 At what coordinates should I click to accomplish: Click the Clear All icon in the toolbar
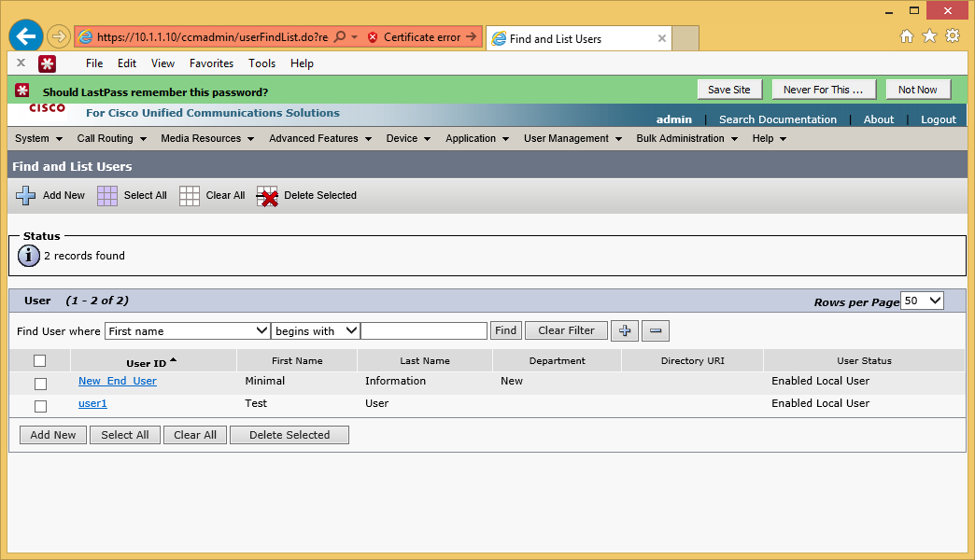pyautogui.click(x=188, y=195)
